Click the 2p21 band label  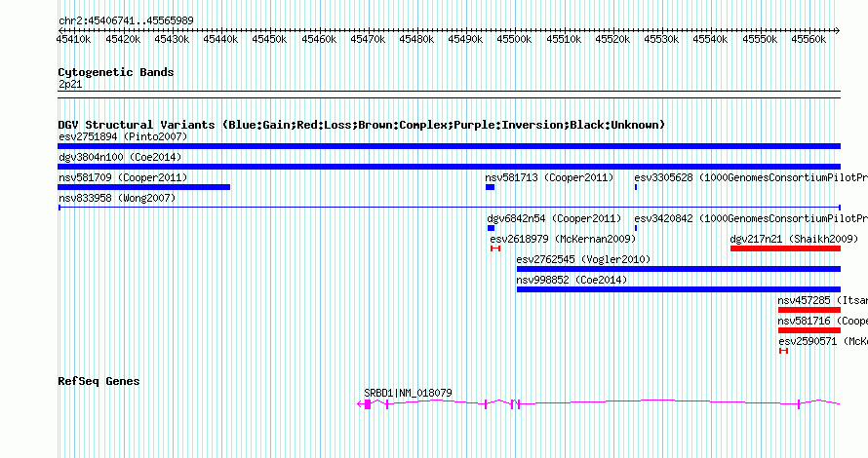click(x=70, y=84)
